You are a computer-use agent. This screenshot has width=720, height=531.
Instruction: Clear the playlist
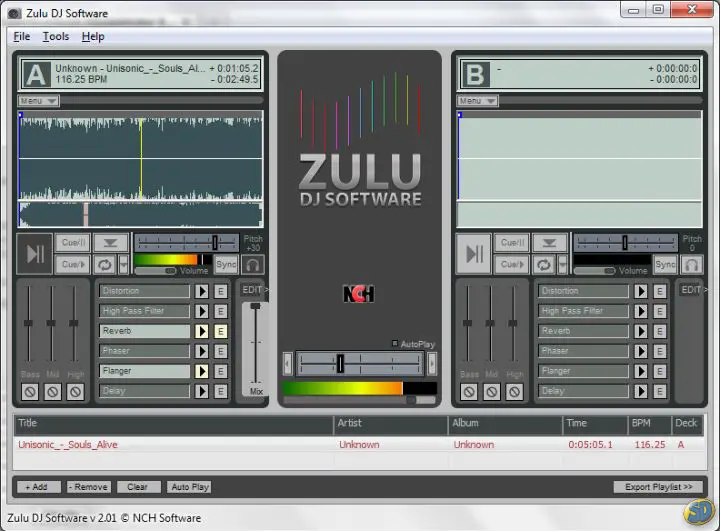point(138,487)
